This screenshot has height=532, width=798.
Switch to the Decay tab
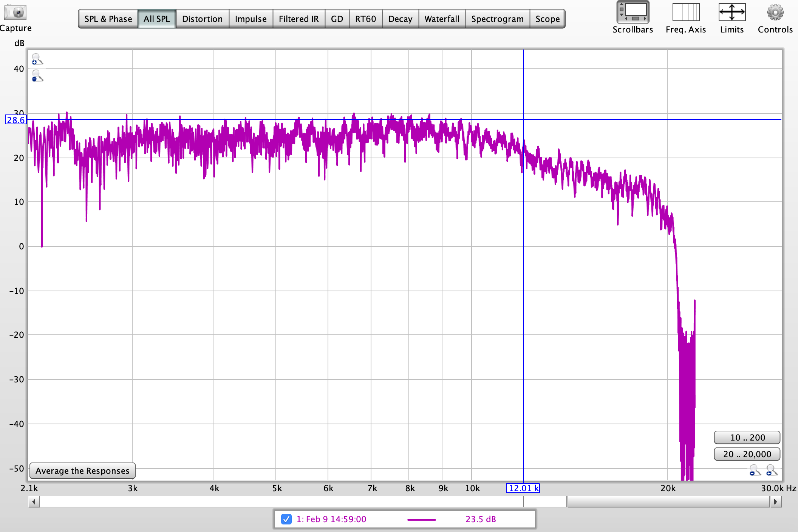coord(401,19)
